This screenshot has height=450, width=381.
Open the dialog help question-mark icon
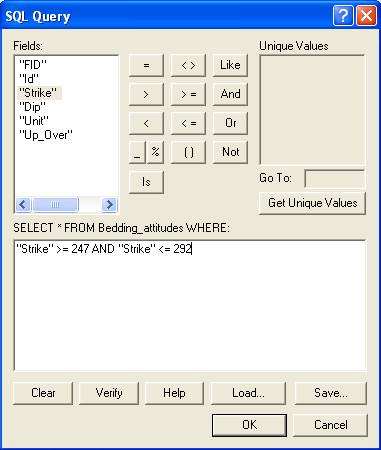[343, 15]
